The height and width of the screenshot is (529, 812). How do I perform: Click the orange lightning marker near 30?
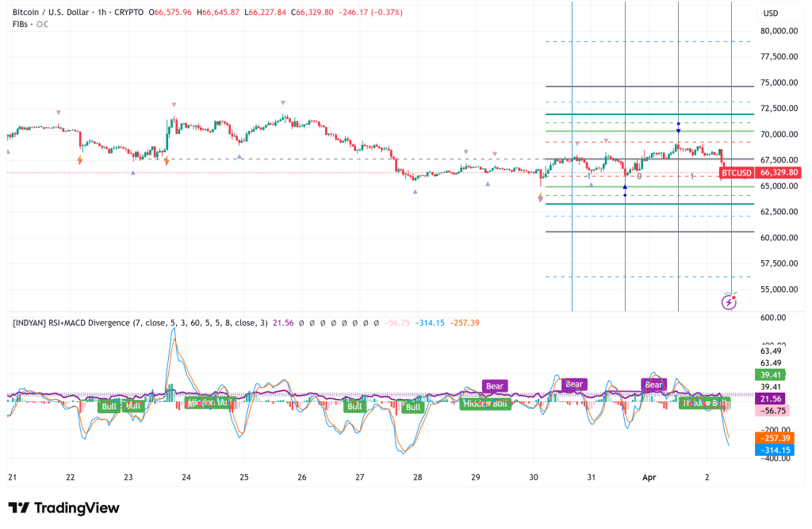point(541,197)
